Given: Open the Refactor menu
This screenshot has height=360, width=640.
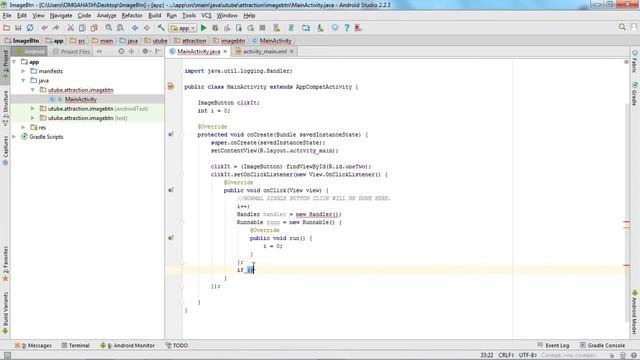Looking at the screenshot, I should [x=132, y=16].
